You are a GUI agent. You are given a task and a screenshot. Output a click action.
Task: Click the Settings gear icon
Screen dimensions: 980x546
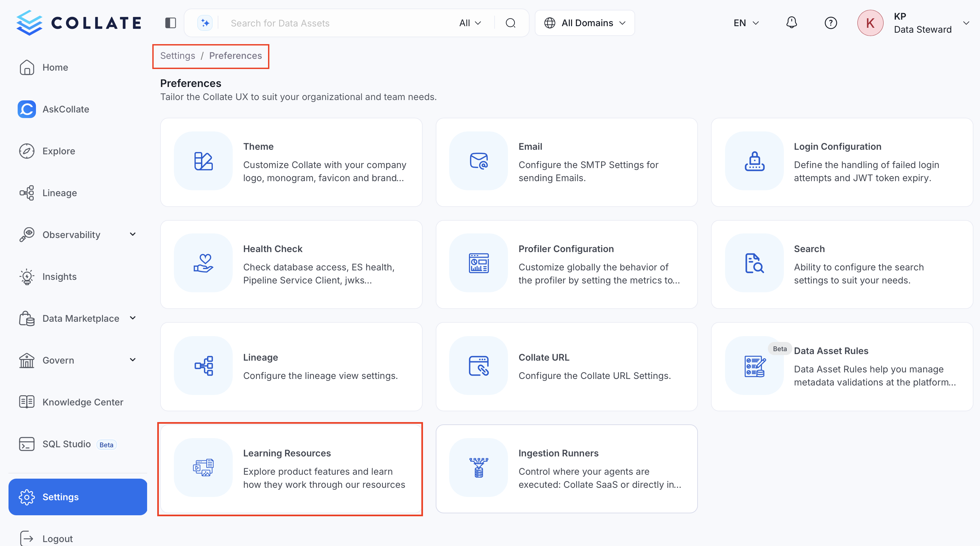(x=26, y=497)
